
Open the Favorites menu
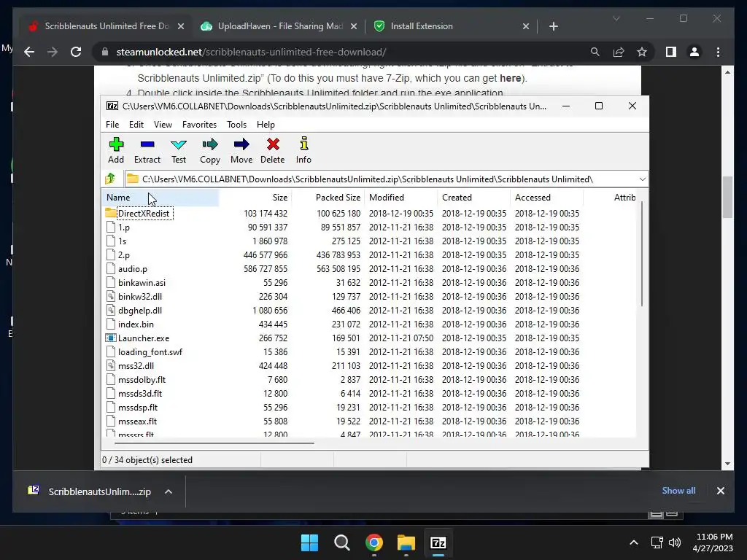199,124
